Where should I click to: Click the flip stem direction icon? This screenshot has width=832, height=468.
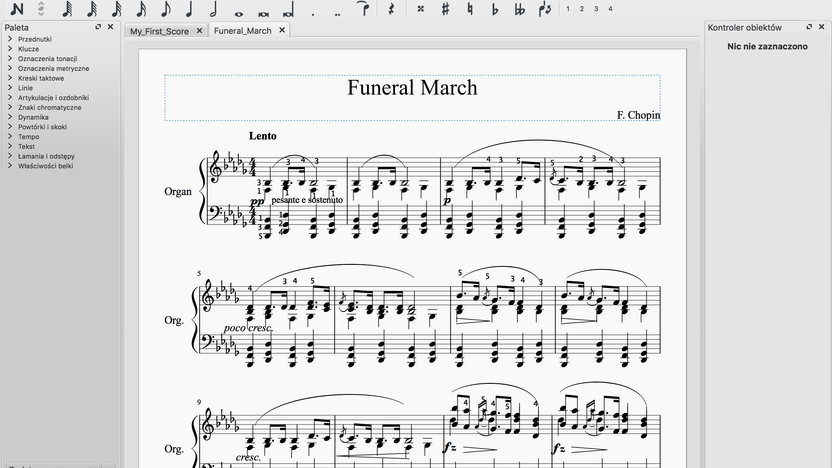pos(545,8)
